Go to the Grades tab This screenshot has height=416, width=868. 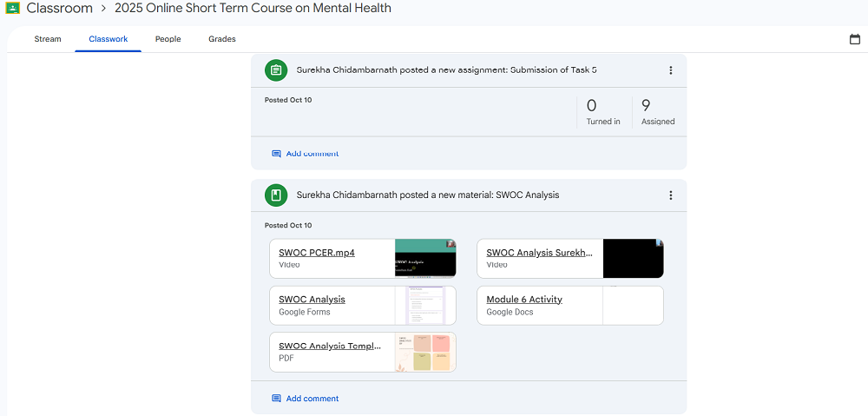[x=222, y=39]
